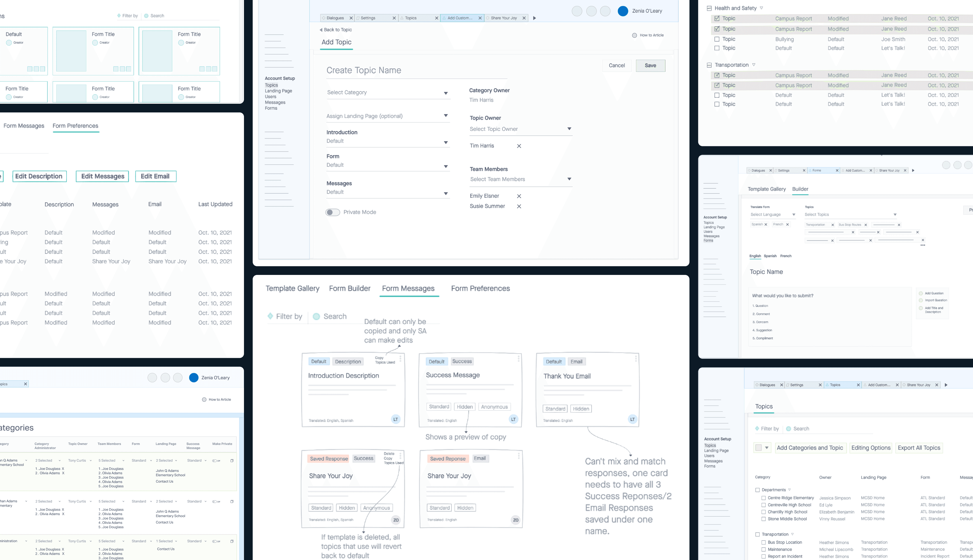Viewport: 973px width, 560px height.
Task: Remove Emily Elsner from Team Members
Action: pyautogui.click(x=519, y=196)
